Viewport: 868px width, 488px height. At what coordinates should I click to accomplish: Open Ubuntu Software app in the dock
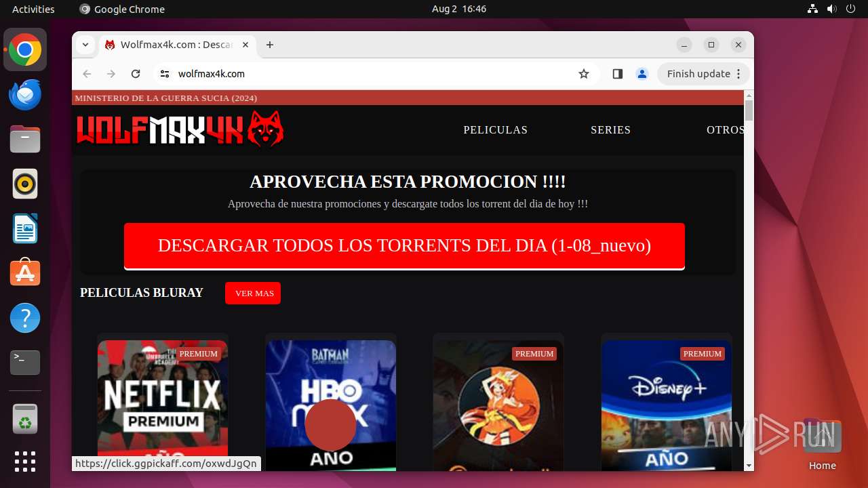click(25, 273)
